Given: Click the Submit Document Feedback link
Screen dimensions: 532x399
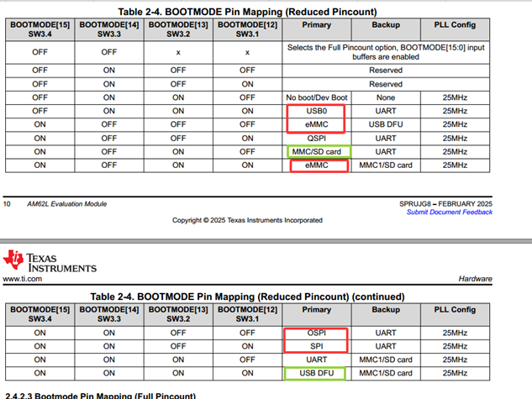Looking at the screenshot, I should (449, 213).
